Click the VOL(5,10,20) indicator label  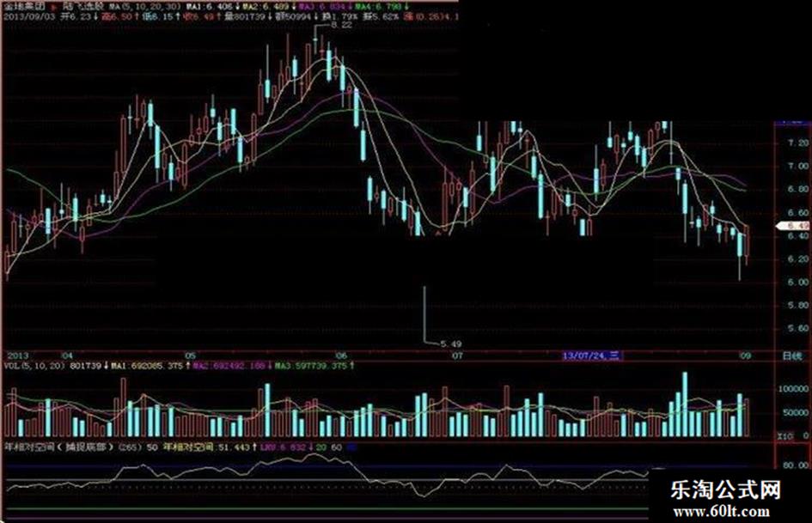coord(34,366)
